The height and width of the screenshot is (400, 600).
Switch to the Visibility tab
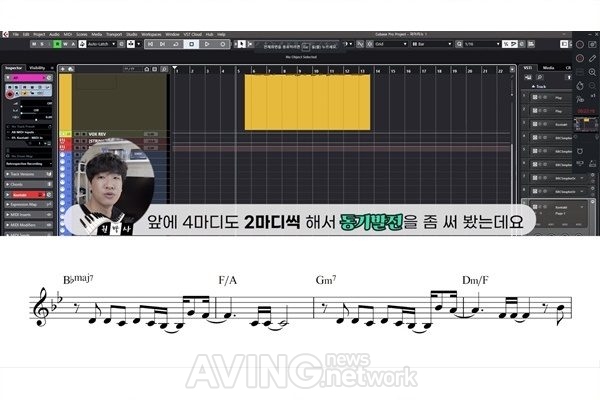click(x=38, y=68)
